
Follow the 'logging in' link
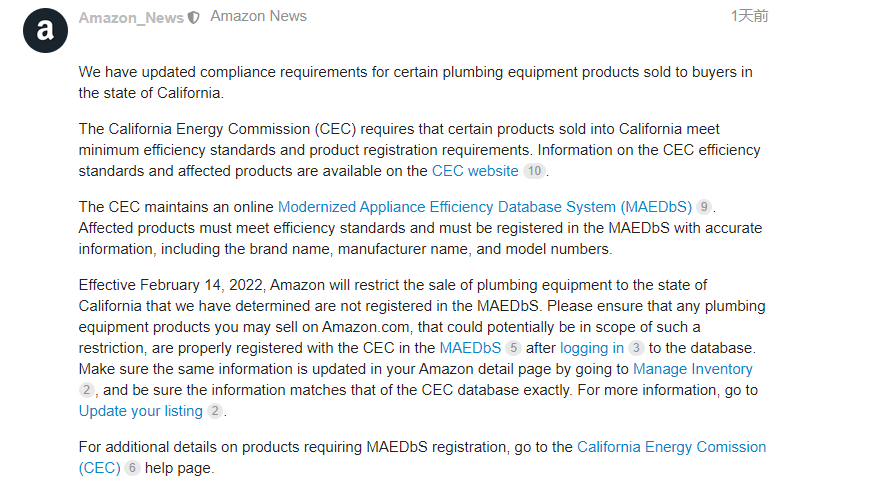pos(592,348)
